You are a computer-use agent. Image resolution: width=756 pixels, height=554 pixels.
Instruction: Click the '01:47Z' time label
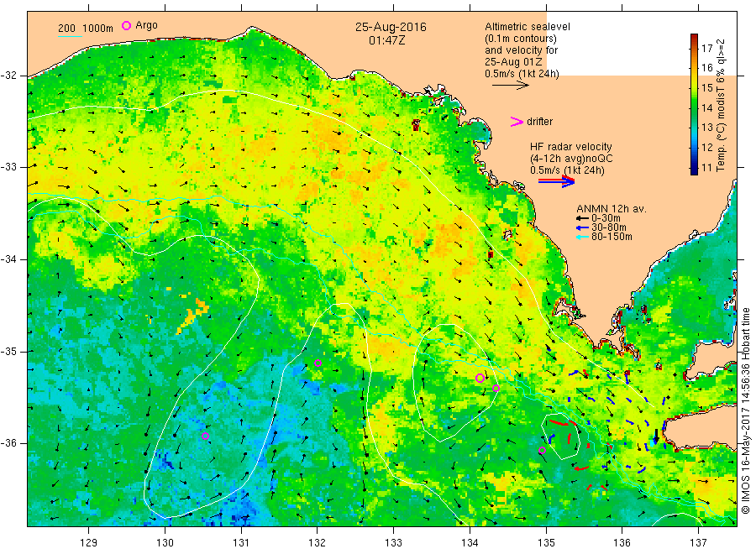(x=387, y=40)
